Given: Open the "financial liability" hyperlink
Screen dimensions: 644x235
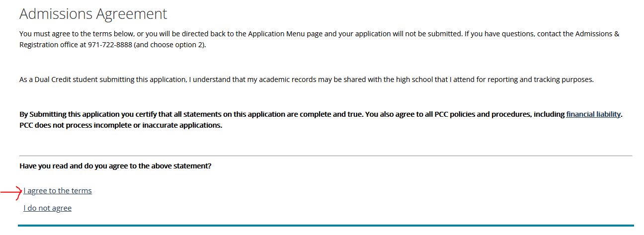Looking at the screenshot, I should [593, 114].
